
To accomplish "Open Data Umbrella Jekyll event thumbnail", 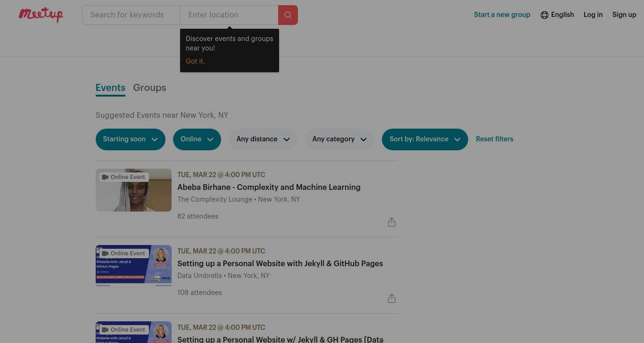I will 133,266.
